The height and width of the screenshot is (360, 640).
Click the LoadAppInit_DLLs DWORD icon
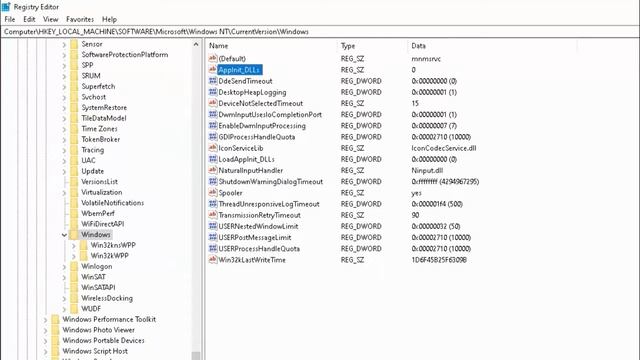tap(213, 159)
